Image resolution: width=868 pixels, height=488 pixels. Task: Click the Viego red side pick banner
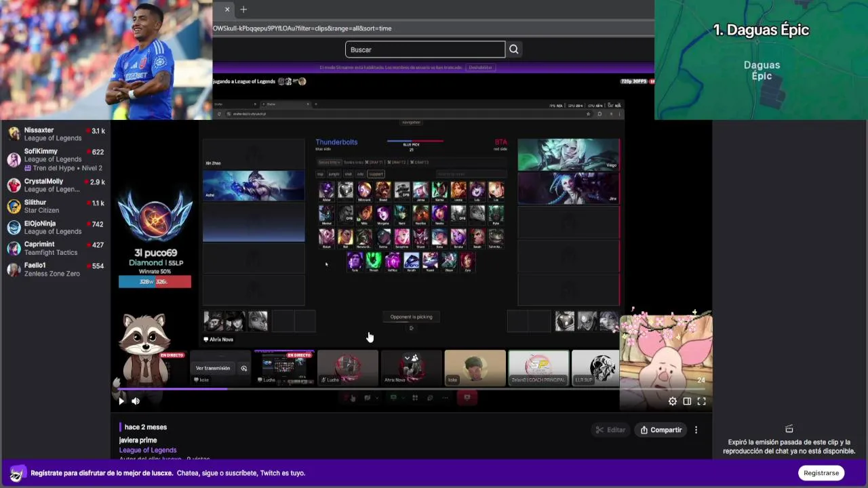[568, 155]
